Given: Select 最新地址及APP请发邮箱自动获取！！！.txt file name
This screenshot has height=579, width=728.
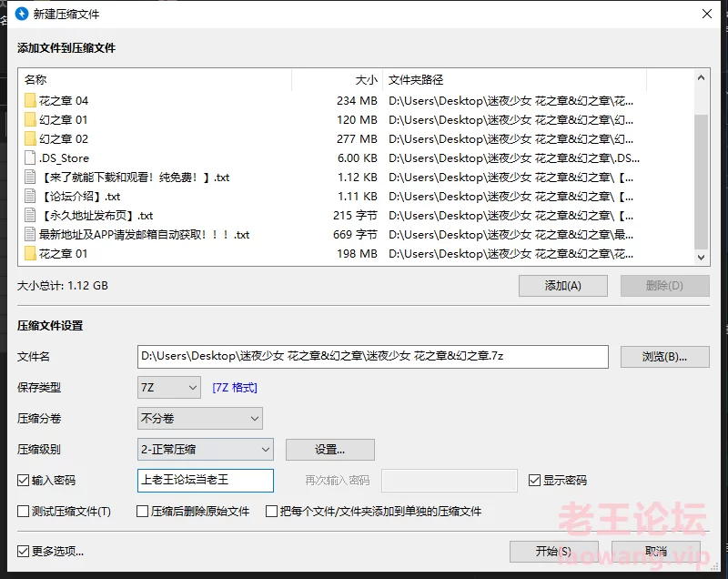Looking at the screenshot, I should tap(145, 235).
